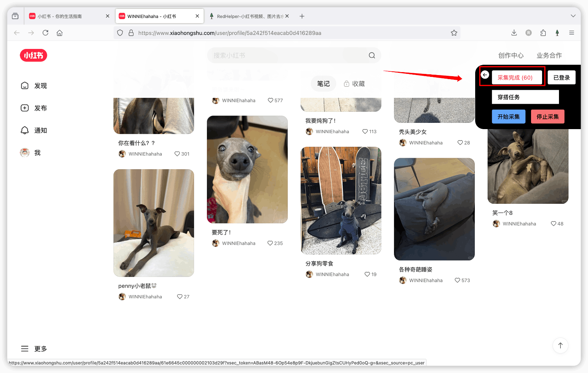Open the penny小老鼠 dog photo
This screenshot has width=588, height=373.
coord(154,223)
